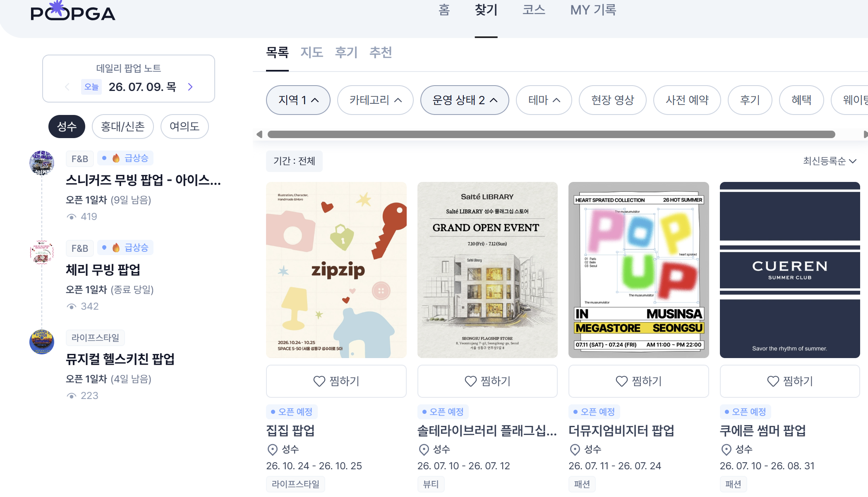The width and height of the screenshot is (868, 497).
Task: Click the location pin of 쿠에른 썸머 팝업
Action: pyautogui.click(x=727, y=449)
